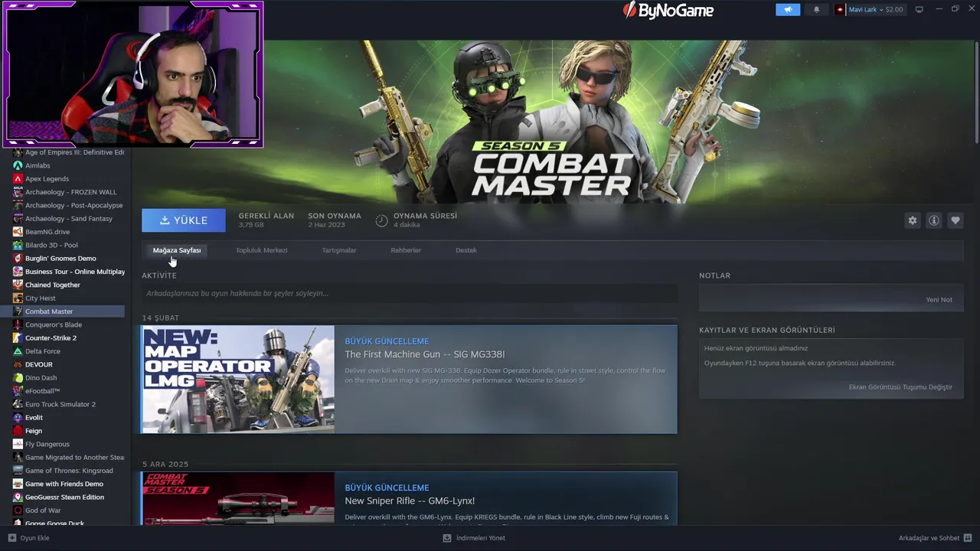The image size is (980, 551).
Task: Select BeamNG.drive icon in library
Action: [18, 232]
